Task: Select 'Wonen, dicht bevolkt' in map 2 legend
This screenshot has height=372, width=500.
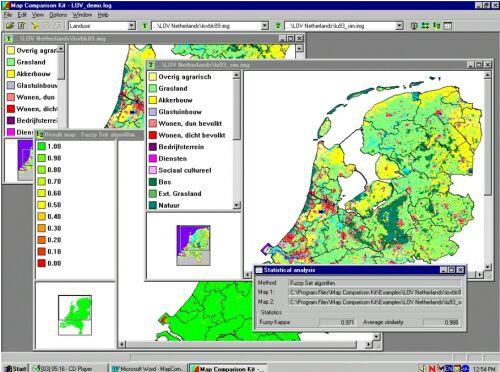Action: pyautogui.click(x=192, y=135)
